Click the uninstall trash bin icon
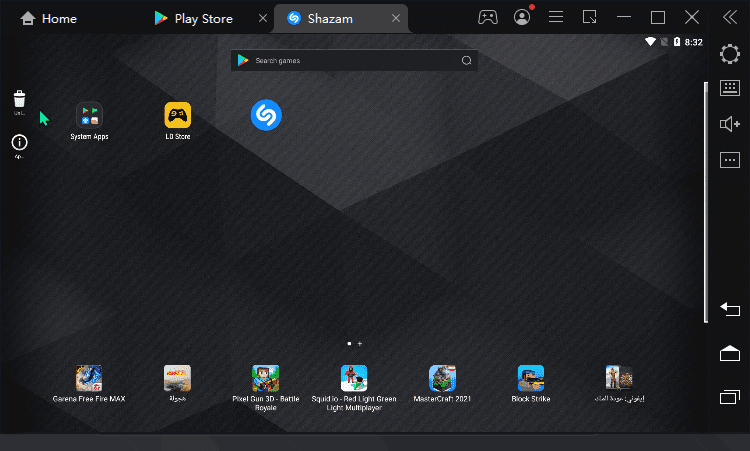Viewport: 750px width, 451px height. point(19,99)
